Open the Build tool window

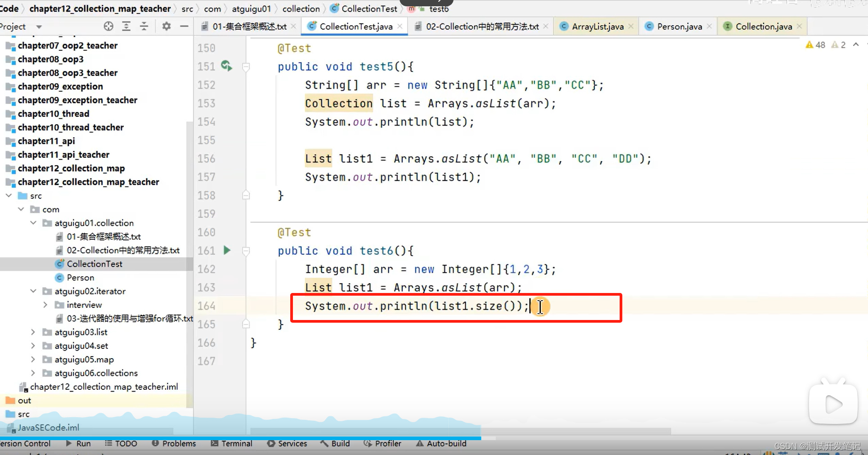coord(335,443)
